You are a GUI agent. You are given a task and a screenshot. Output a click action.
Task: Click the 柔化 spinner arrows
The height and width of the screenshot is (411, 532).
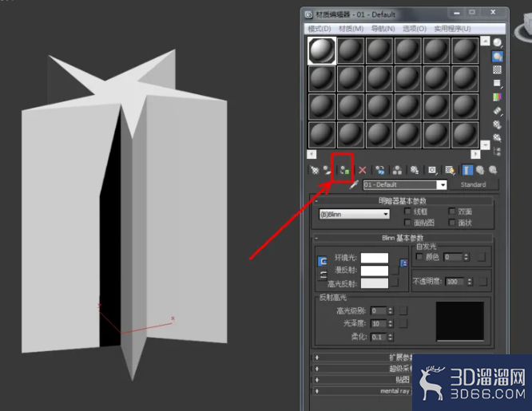391,337
